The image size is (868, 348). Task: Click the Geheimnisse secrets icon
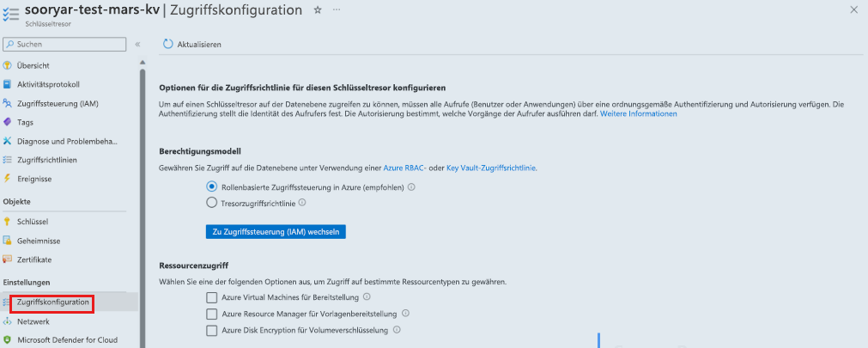pyautogui.click(x=7, y=241)
